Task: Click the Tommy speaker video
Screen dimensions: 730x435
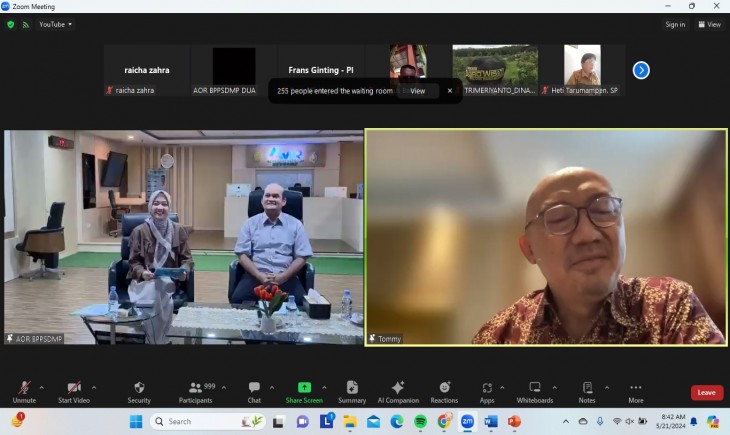Action: coord(546,237)
